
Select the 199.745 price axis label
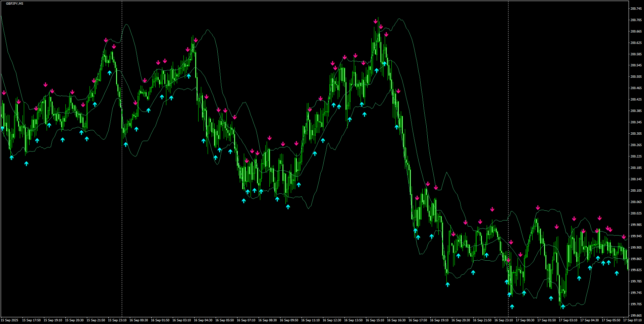click(x=636, y=293)
